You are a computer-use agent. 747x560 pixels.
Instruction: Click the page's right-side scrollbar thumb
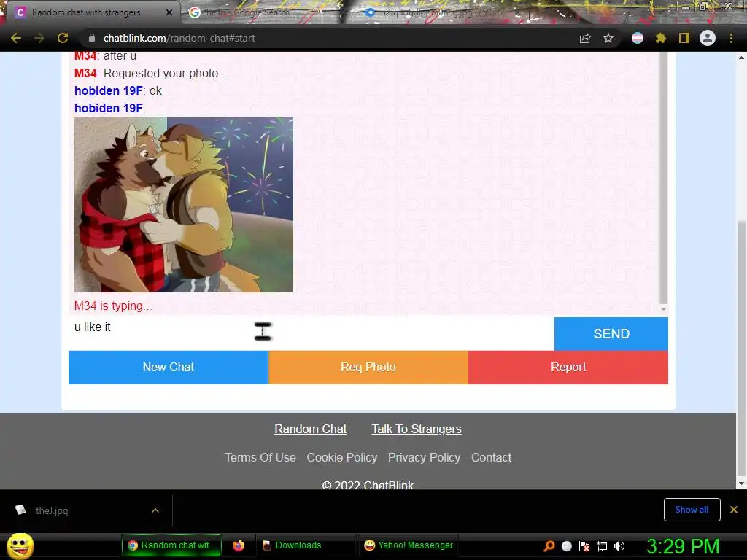pyautogui.click(x=741, y=348)
